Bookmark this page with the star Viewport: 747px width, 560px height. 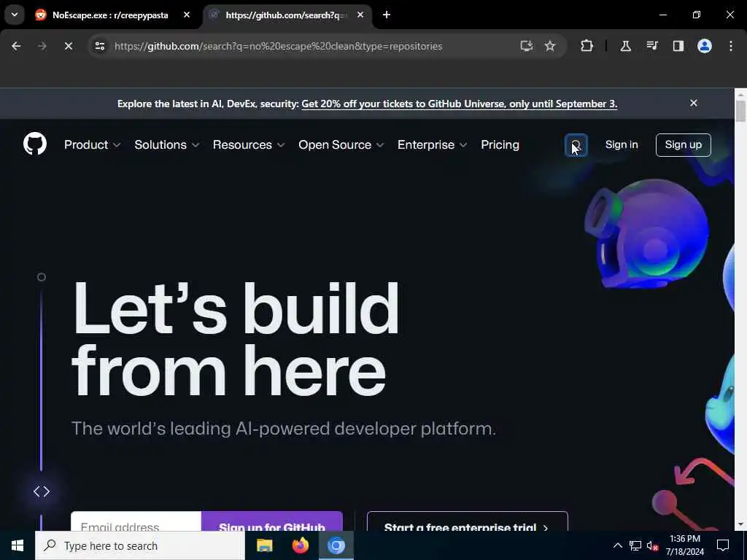click(550, 46)
